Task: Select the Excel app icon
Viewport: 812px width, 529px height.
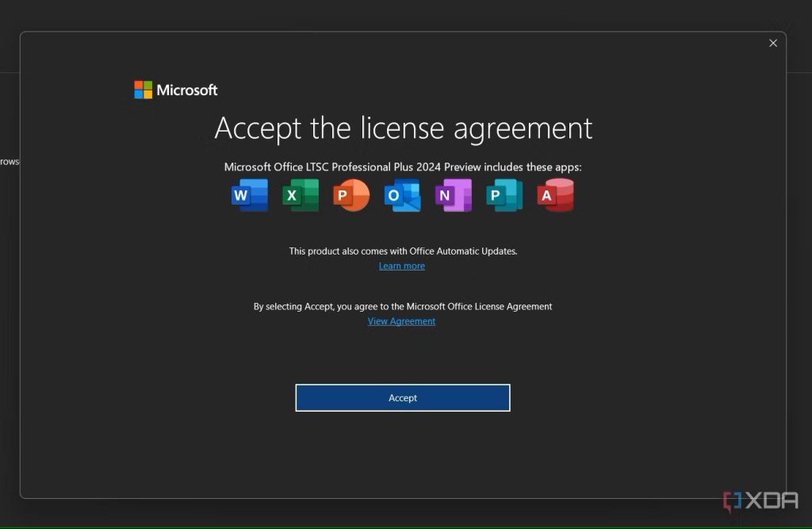Action: (x=300, y=195)
